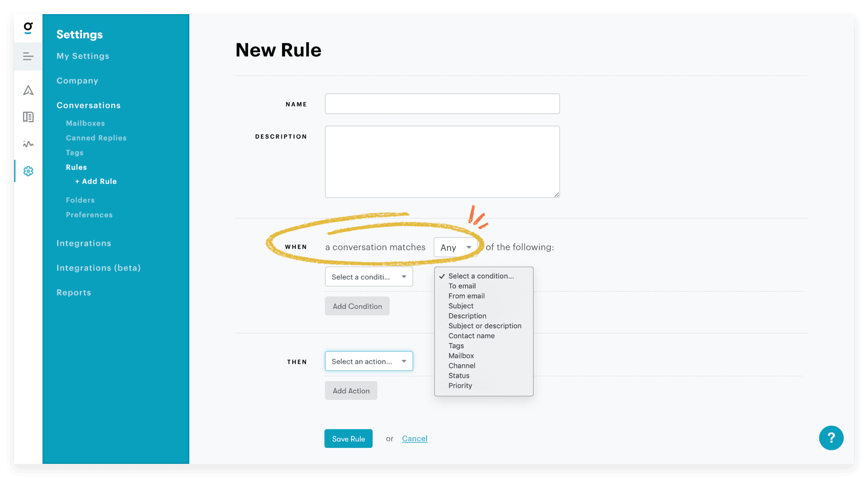
Task: Click the Cancel link
Action: [x=414, y=438]
